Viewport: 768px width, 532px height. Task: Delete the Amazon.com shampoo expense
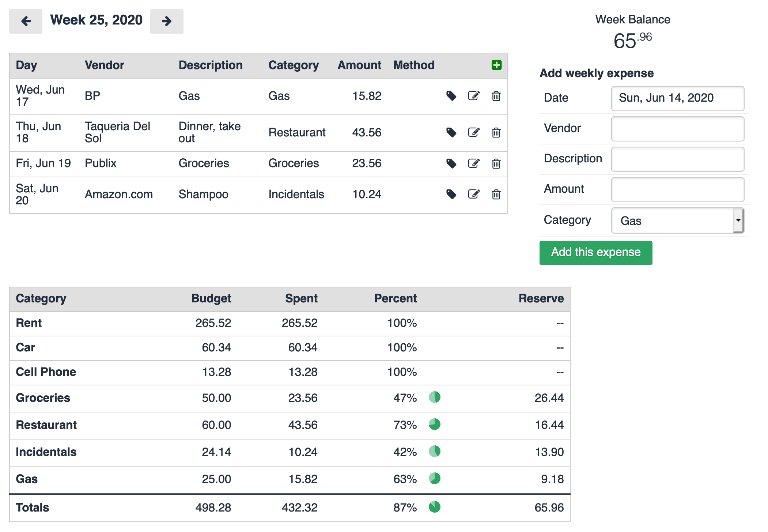coord(496,194)
